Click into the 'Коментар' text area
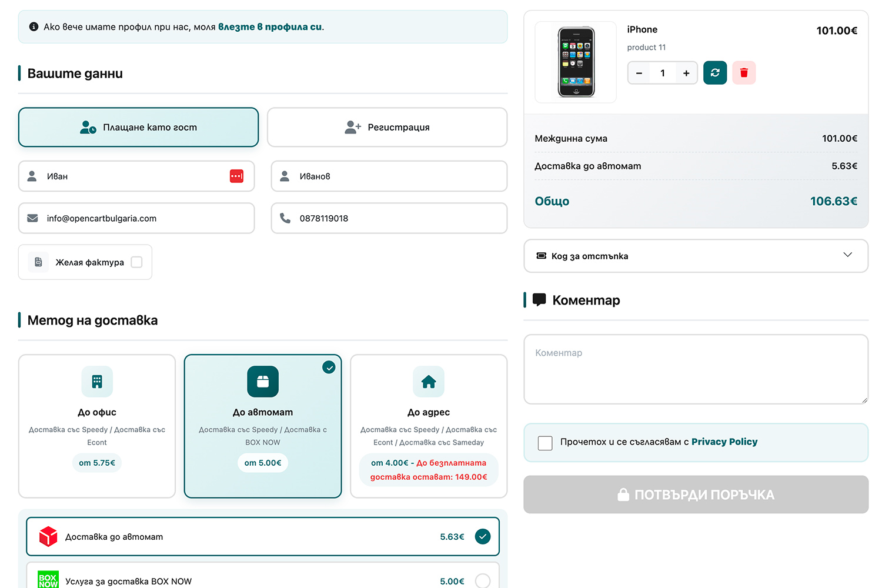The image size is (882, 588). click(696, 369)
